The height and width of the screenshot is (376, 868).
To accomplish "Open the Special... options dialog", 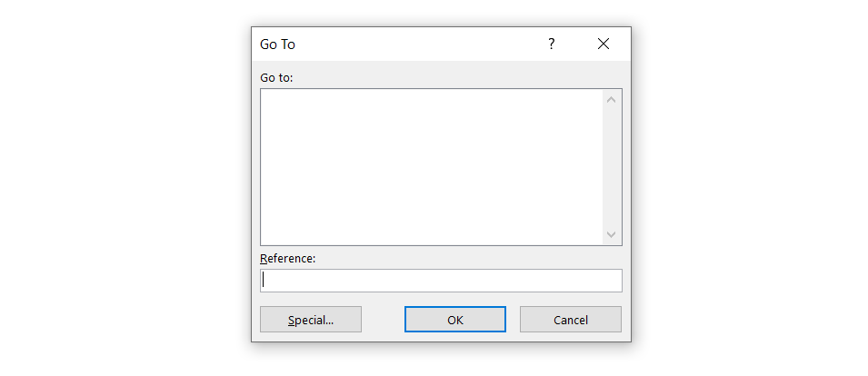I will (x=311, y=320).
